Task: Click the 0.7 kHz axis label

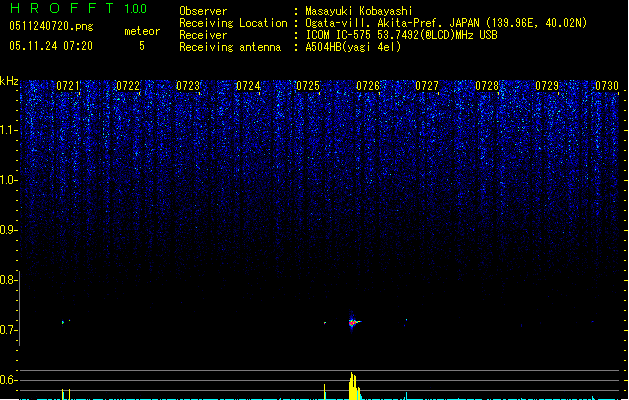Action: 8,330
